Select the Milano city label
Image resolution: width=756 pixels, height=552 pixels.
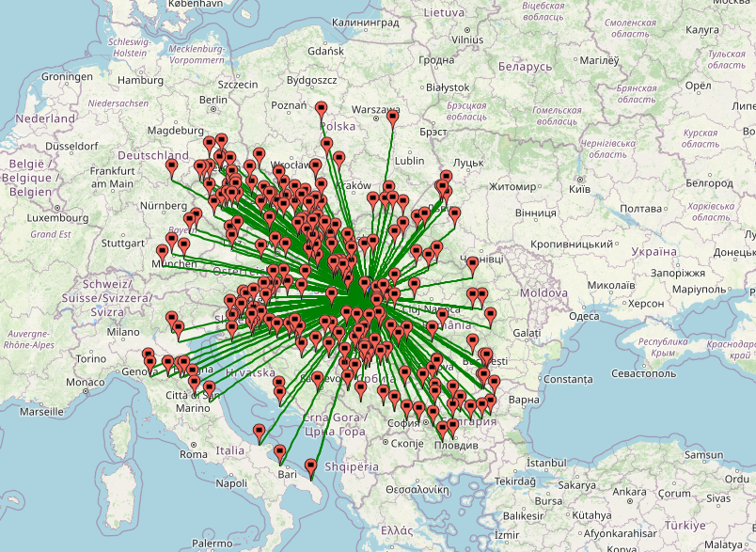[x=123, y=332]
